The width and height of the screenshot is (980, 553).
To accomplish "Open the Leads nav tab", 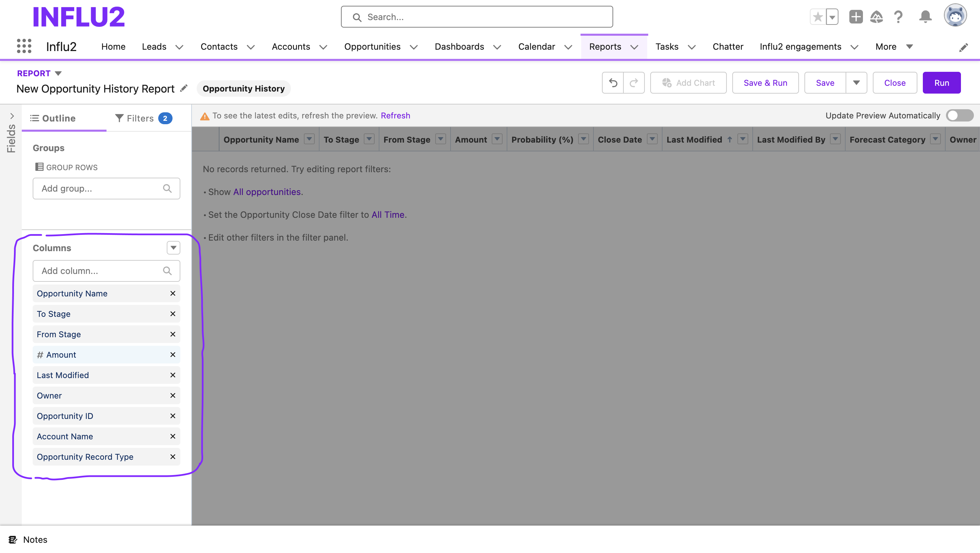I will [x=154, y=46].
